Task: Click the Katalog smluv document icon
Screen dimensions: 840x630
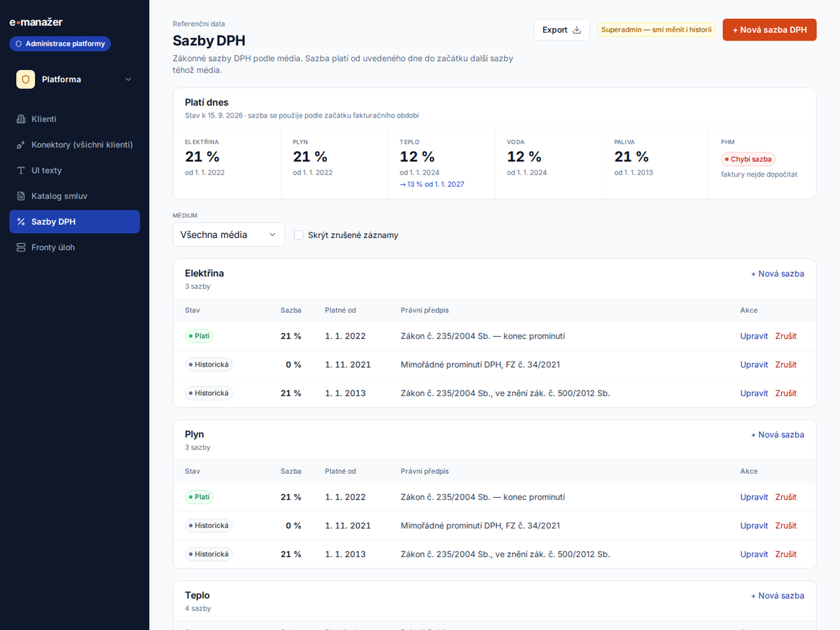Action: click(x=21, y=196)
